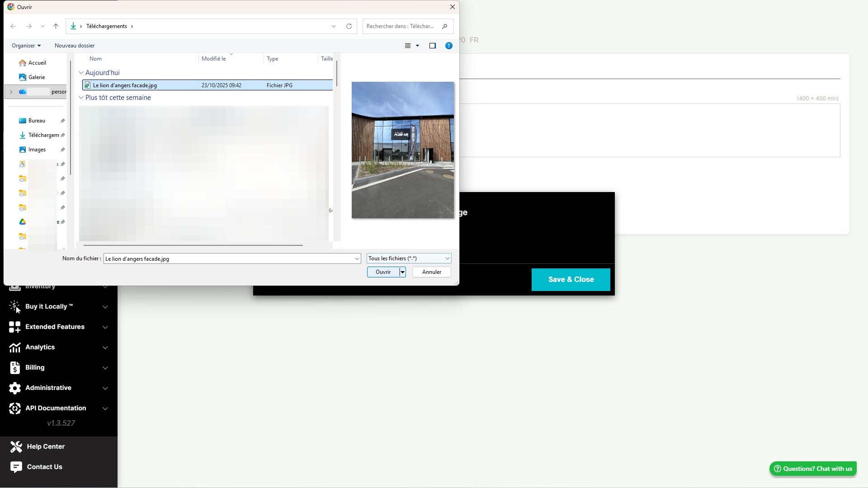Click the Contact Us chat icon
This screenshot has height=488, width=868.
point(16,467)
